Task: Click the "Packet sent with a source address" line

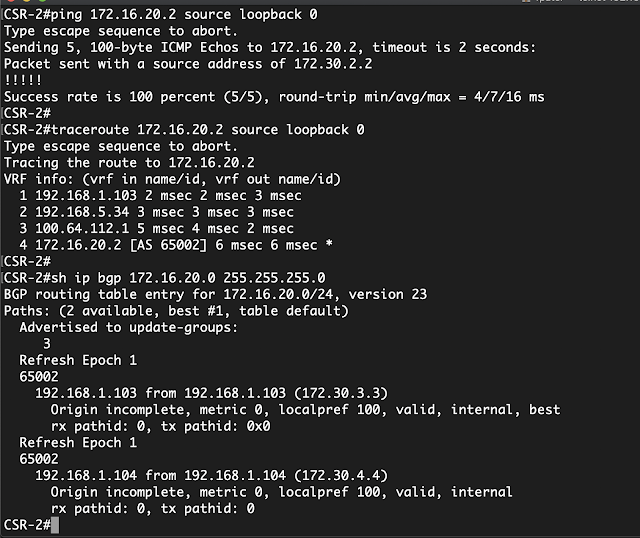Action: click(187, 65)
